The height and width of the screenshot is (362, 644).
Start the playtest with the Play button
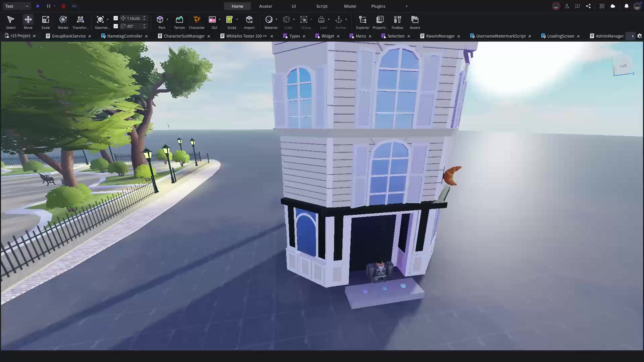pyautogui.click(x=38, y=6)
